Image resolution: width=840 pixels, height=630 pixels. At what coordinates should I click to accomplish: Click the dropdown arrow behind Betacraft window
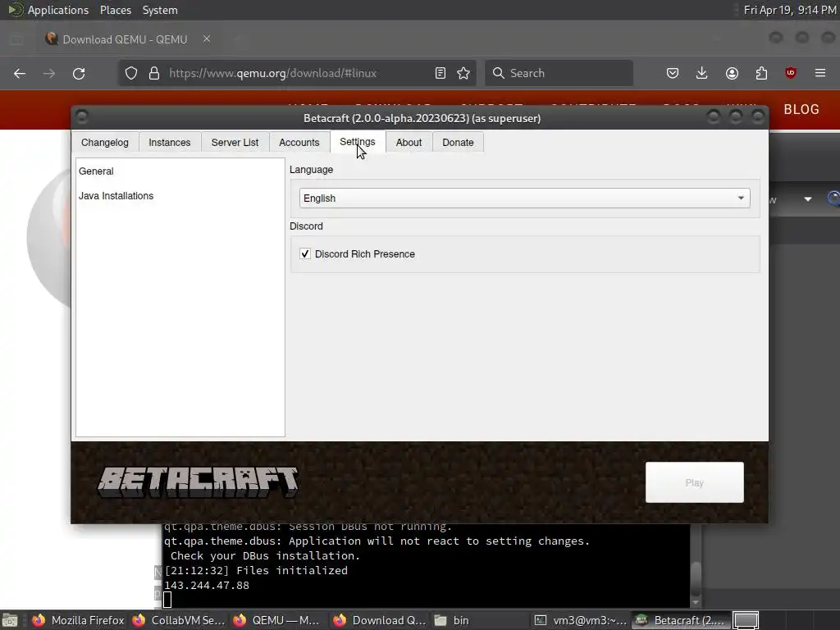point(808,199)
